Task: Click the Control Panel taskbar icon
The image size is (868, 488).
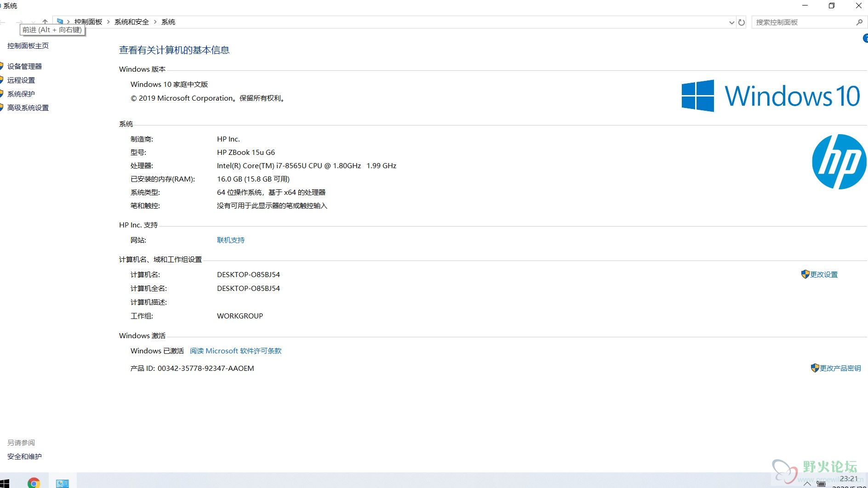Action: click(62, 482)
